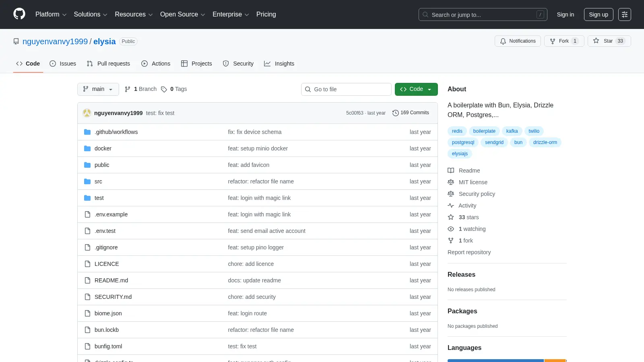The height and width of the screenshot is (362, 644).
Task: Open the Code tab
Action: click(x=28, y=64)
